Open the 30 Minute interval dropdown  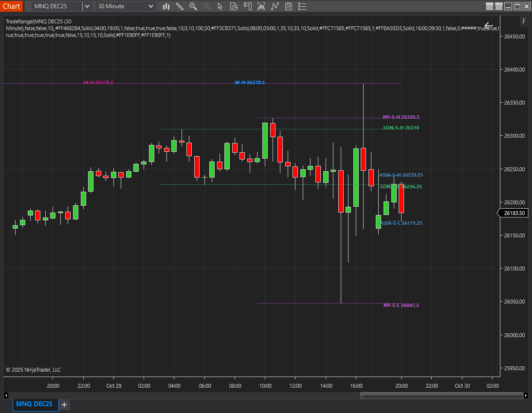151,6
